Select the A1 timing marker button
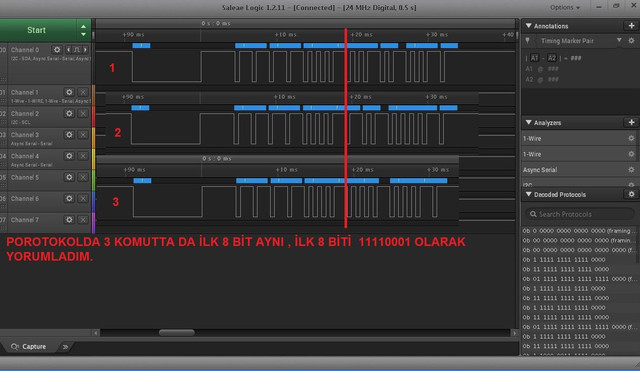Screen dimensions: 640x371 pos(534,58)
